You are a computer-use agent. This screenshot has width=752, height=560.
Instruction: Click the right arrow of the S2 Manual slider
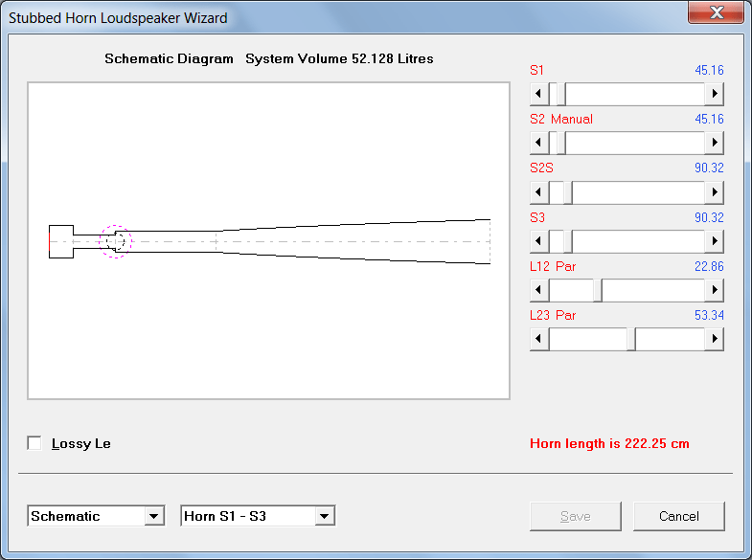pyautogui.click(x=714, y=143)
